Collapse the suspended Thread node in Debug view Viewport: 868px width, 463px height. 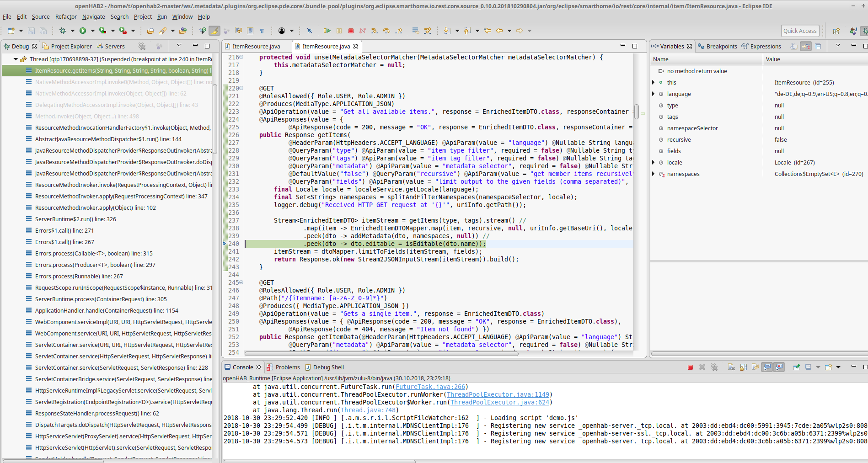click(16, 59)
